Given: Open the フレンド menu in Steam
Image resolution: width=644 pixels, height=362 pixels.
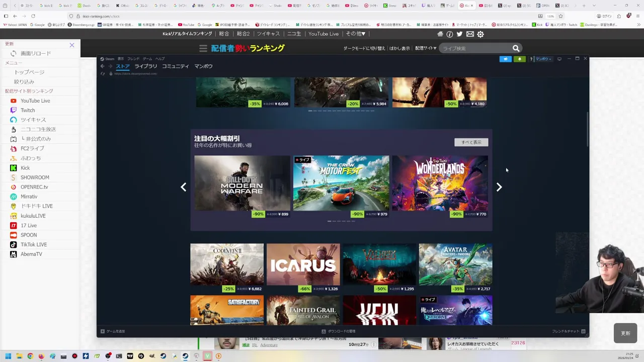Looking at the screenshot, I should (x=133, y=59).
